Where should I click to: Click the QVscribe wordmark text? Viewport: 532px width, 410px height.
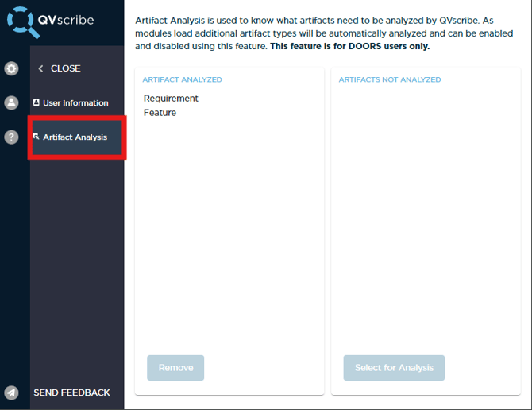click(x=66, y=20)
